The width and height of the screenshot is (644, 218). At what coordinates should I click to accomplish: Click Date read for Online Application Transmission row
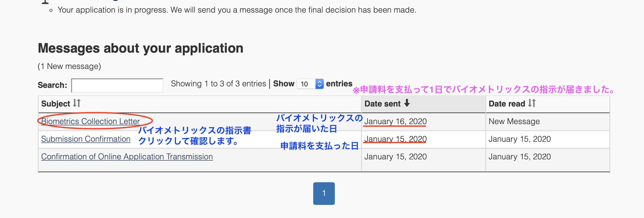tap(519, 157)
